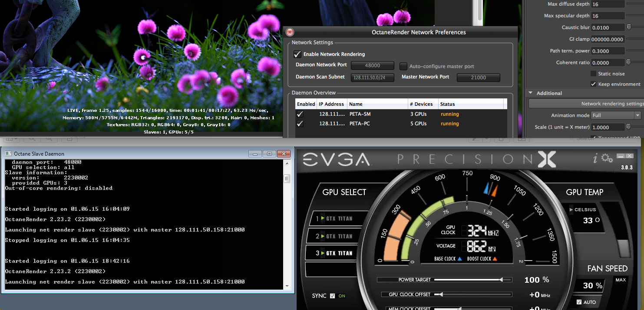Click the Scale value field
The height and width of the screenshot is (310, 644).
608,127
